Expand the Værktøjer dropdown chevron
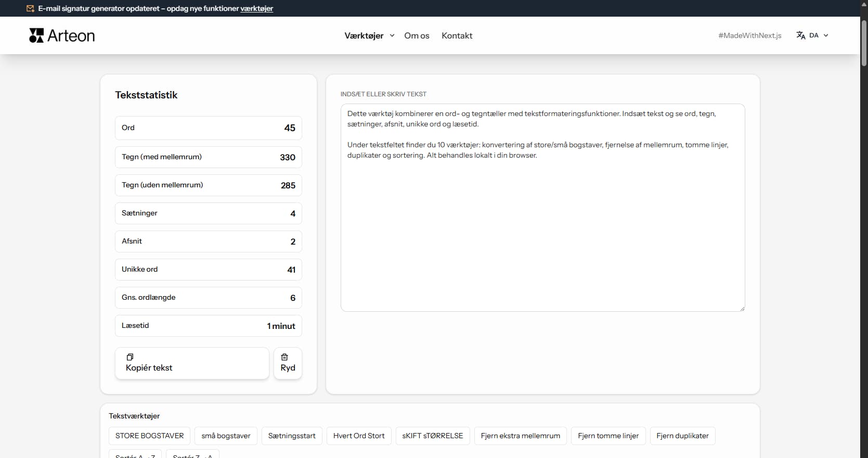The image size is (868, 458). coord(392,35)
